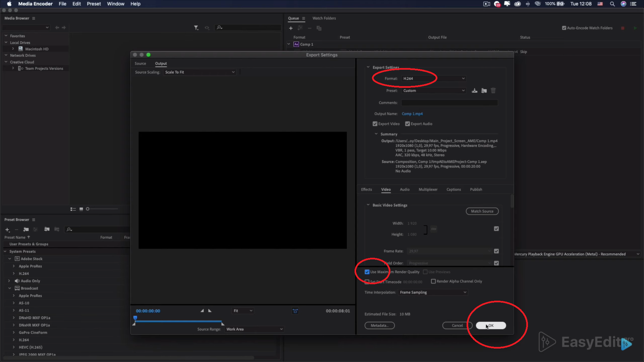644x362 pixels.
Task: Expand the Audio Only preset group
Action: click(9, 281)
